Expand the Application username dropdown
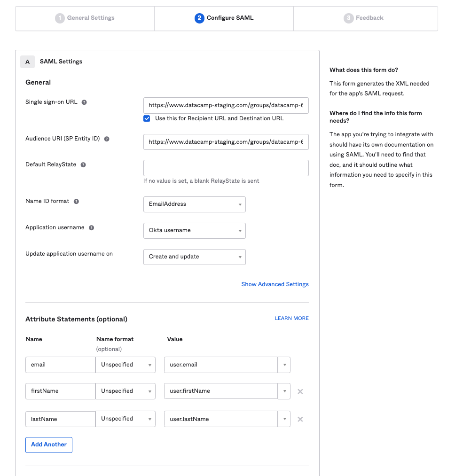The height and width of the screenshot is (476, 463). pyautogui.click(x=194, y=231)
